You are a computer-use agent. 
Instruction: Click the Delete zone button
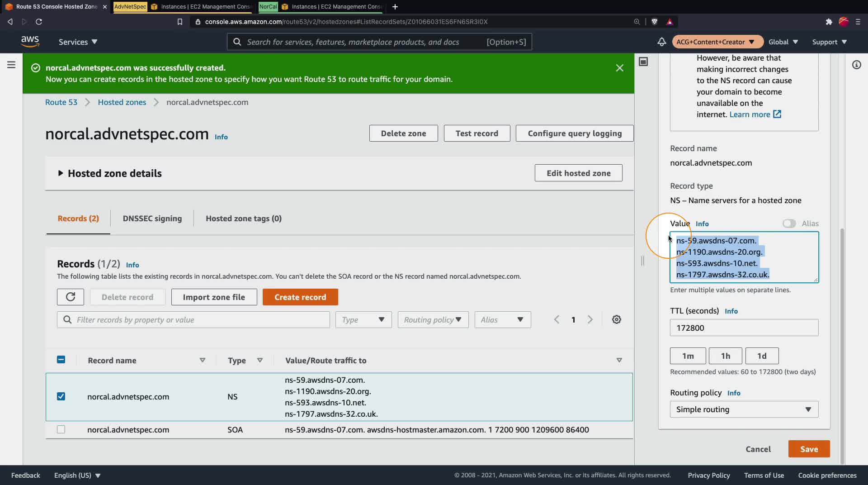click(x=403, y=133)
